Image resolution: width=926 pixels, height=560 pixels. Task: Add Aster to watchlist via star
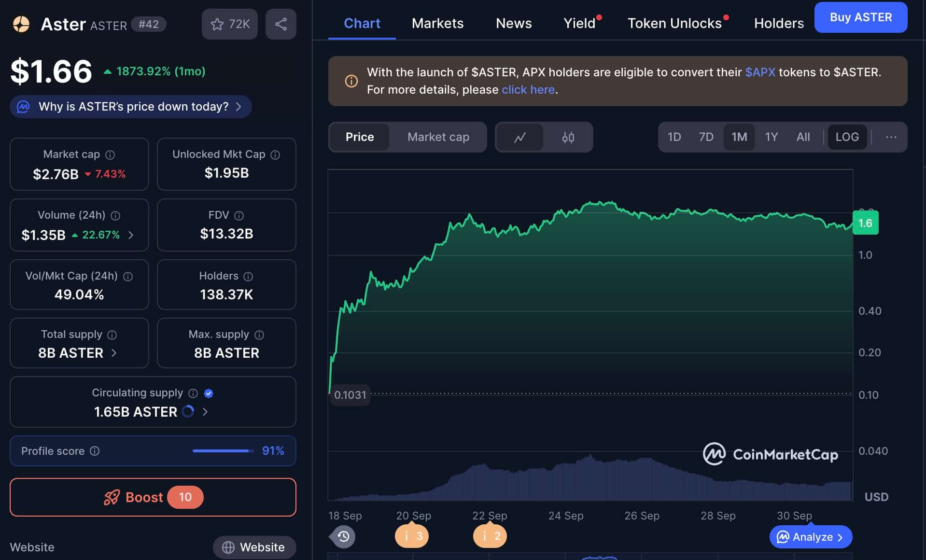pos(229,24)
